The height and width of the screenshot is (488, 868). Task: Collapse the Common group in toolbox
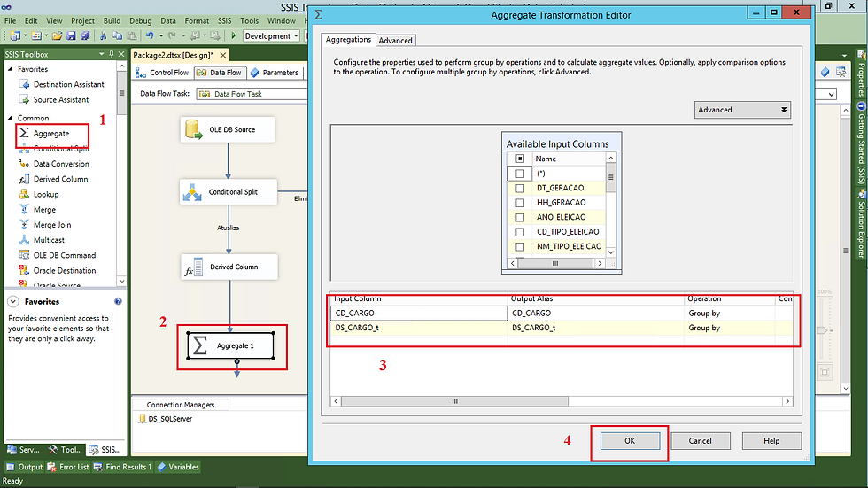pyautogui.click(x=10, y=118)
